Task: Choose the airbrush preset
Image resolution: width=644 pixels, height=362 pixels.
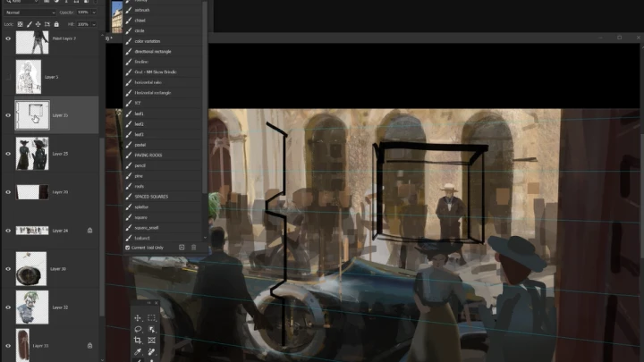Action: pos(163,10)
